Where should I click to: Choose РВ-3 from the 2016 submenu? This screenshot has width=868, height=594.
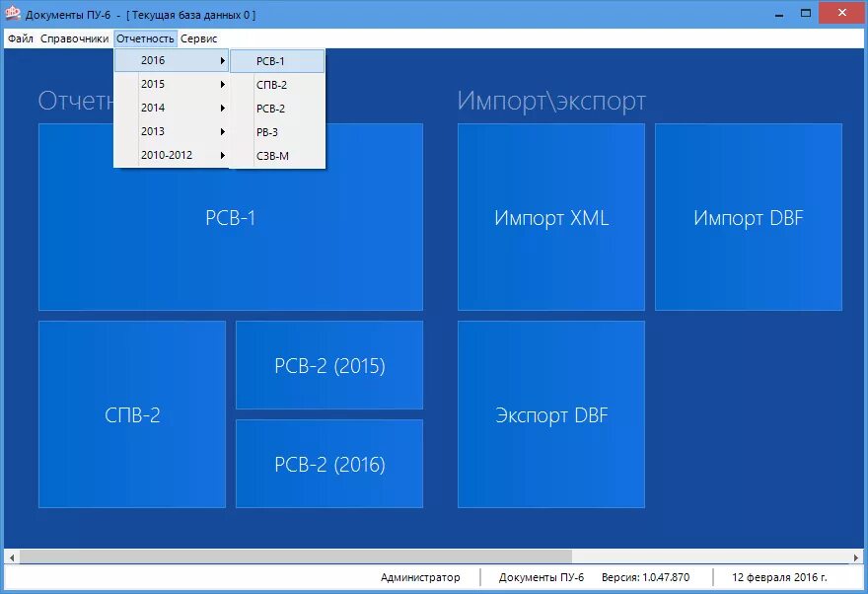(x=277, y=132)
